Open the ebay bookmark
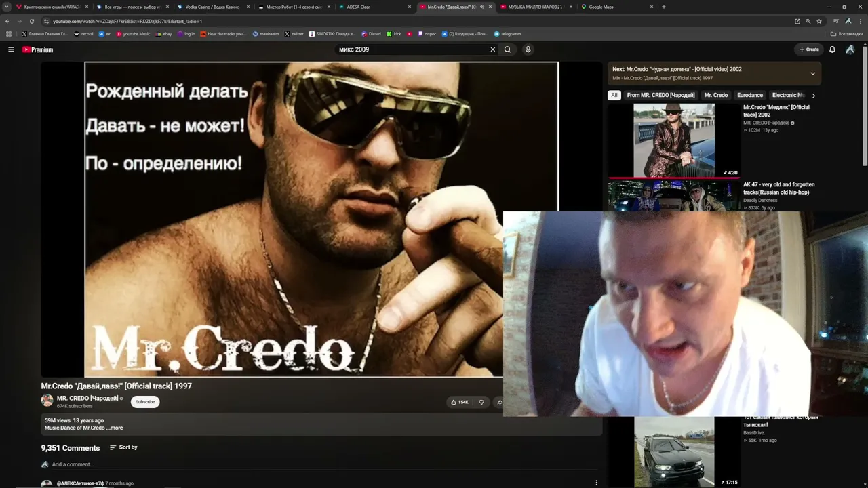The height and width of the screenshot is (488, 868). click(x=164, y=34)
